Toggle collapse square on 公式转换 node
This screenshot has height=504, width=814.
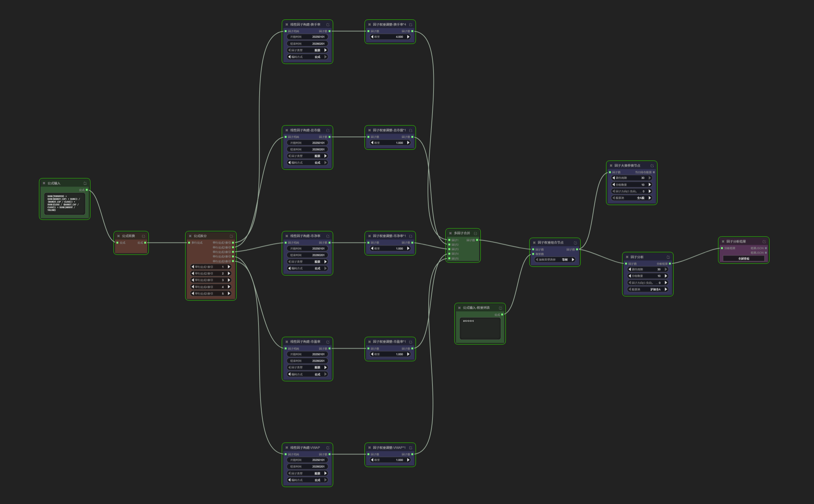coord(119,236)
